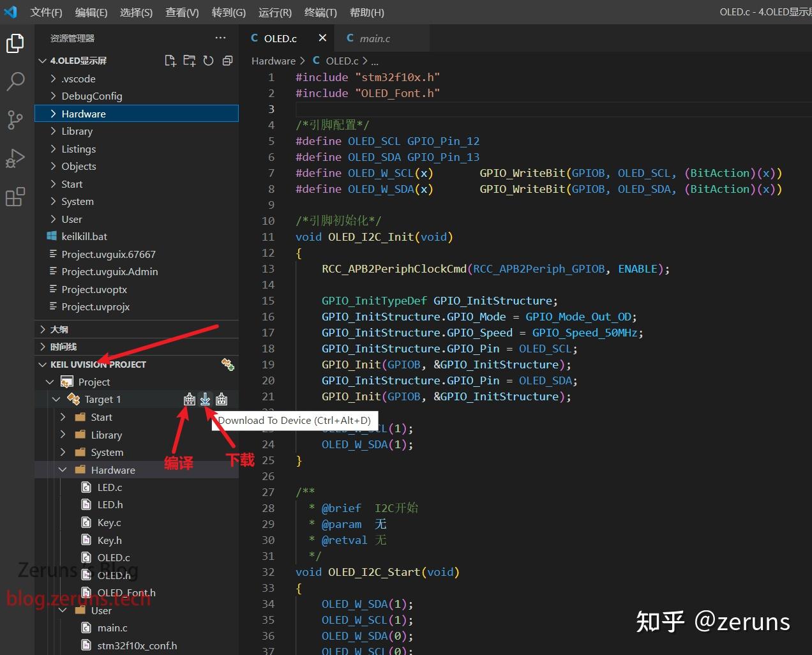This screenshot has height=655, width=812.
Task: Open the 终端(T) menu
Action: tap(320, 12)
